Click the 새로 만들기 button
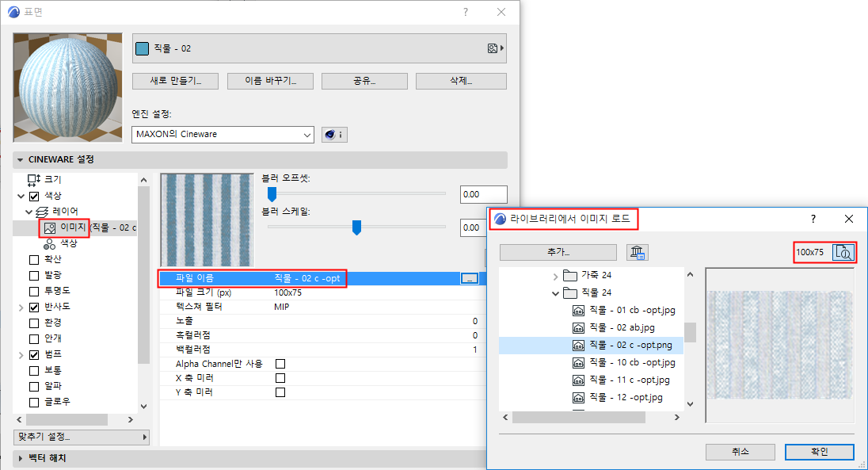The width and height of the screenshot is (868, 470). coord(176,81)
